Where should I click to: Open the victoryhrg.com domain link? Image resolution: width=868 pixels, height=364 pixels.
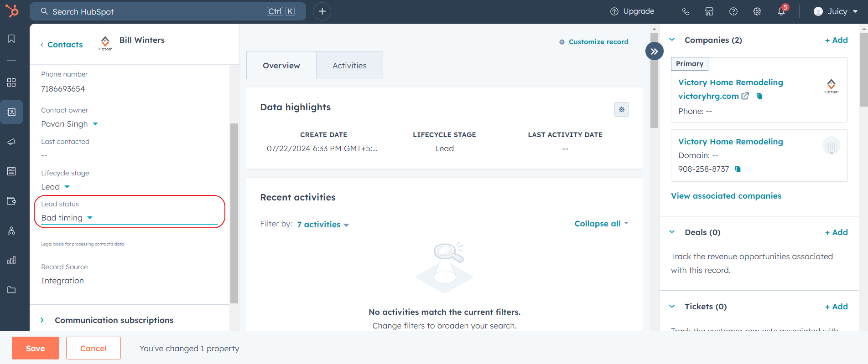(708, 96)
